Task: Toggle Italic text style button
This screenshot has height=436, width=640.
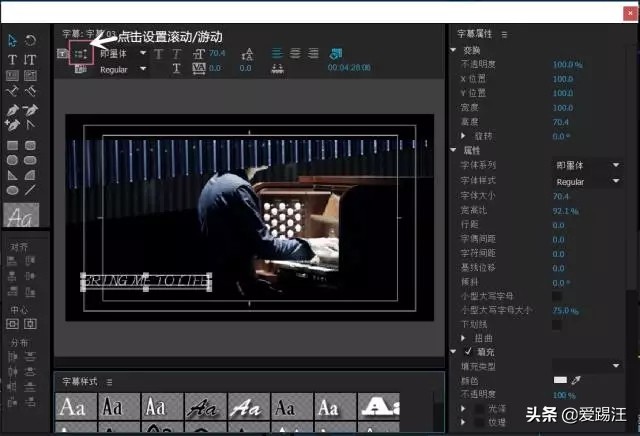Action: (176, 54)
